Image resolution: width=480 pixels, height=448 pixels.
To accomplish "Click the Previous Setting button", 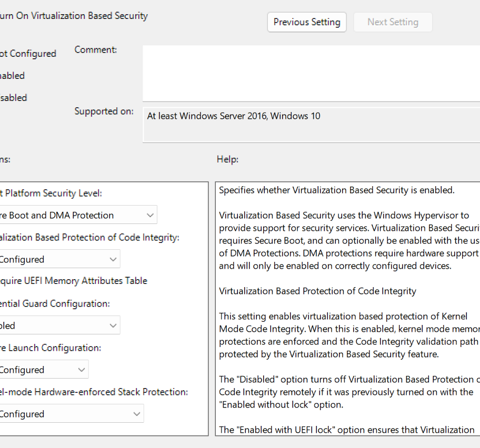I will (307, 22).
